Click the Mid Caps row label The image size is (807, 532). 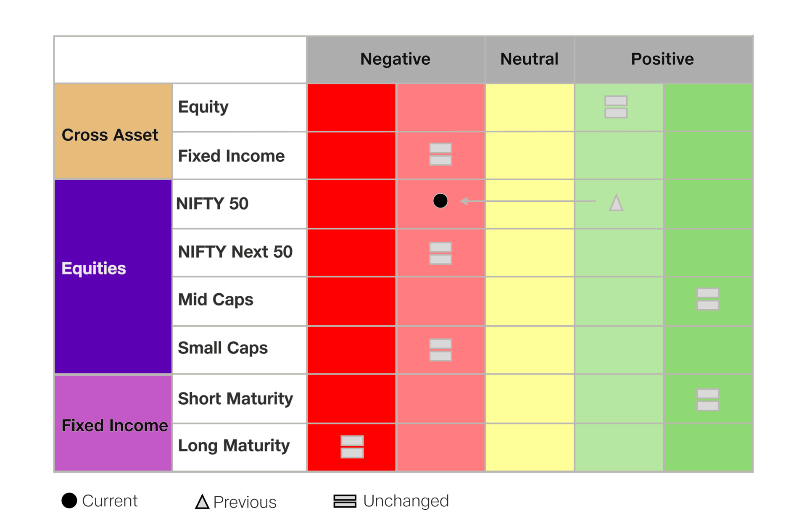coord(216,300)
